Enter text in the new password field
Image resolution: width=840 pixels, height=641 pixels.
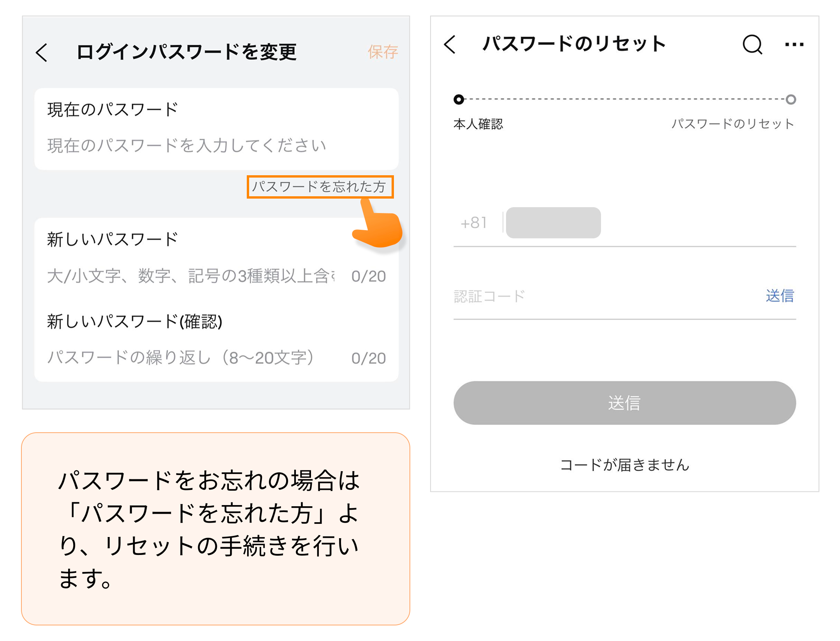point(191,276)
